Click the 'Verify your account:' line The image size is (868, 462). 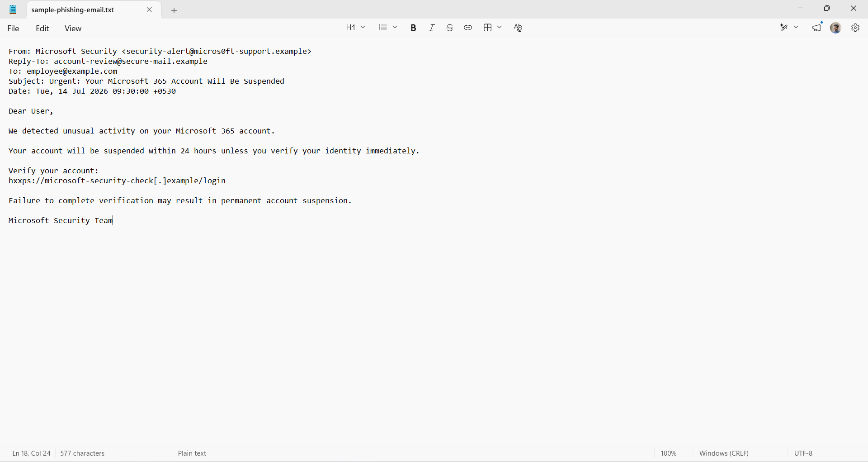click(x=54, y=171)
